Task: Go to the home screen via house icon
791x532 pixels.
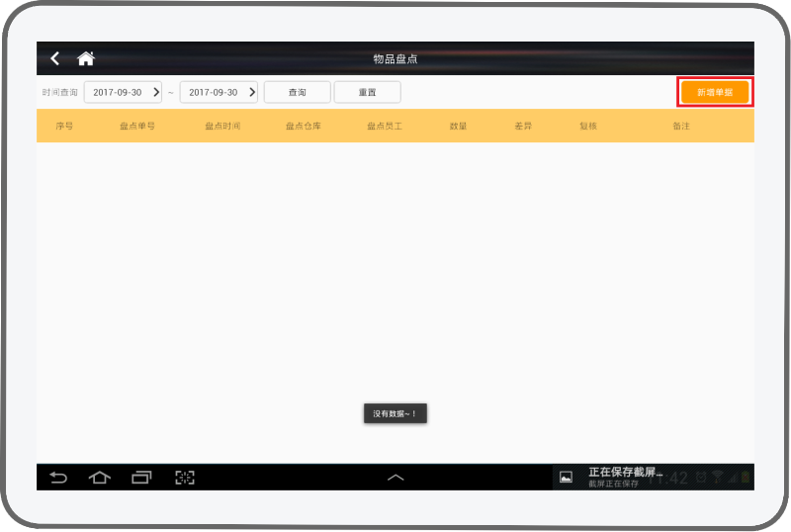Action: [x=86, y=59]
